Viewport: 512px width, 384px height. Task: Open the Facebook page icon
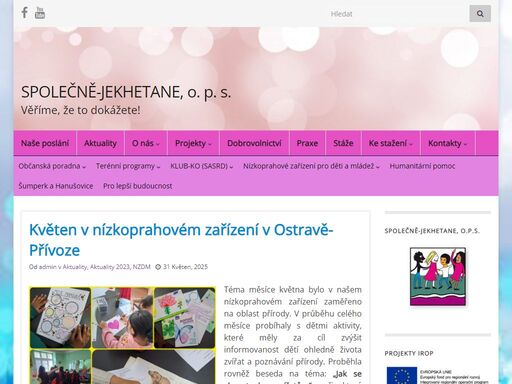pyautogui.click(x=24, y=13)
